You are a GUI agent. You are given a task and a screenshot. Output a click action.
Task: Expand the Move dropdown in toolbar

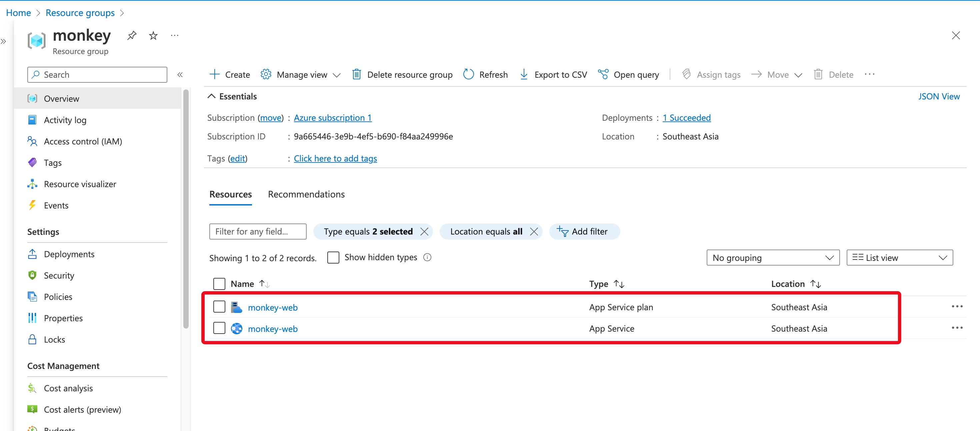pyautogui.click(x=797, y=74)
